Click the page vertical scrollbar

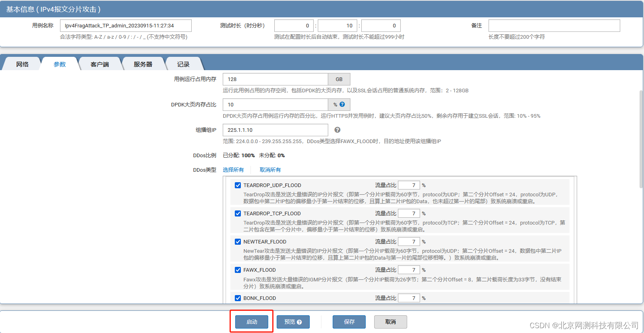641,139
